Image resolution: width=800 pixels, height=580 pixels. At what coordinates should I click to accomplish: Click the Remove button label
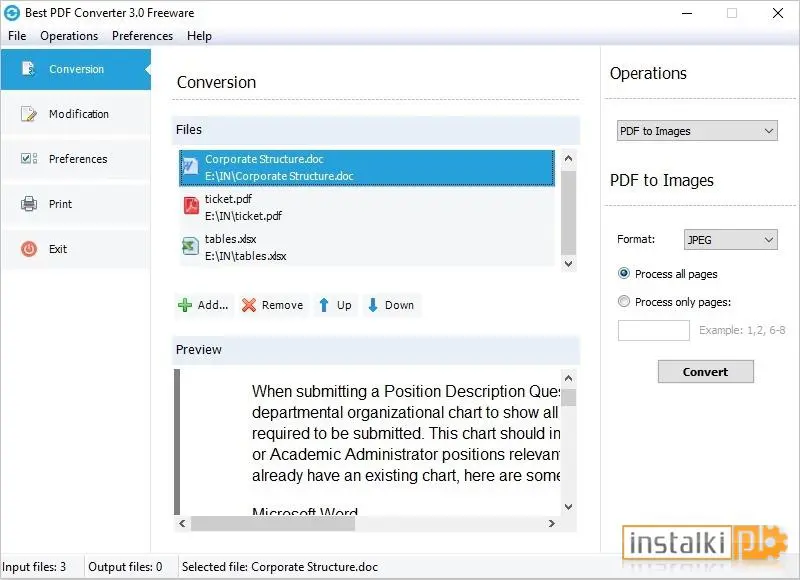(282, 305)
